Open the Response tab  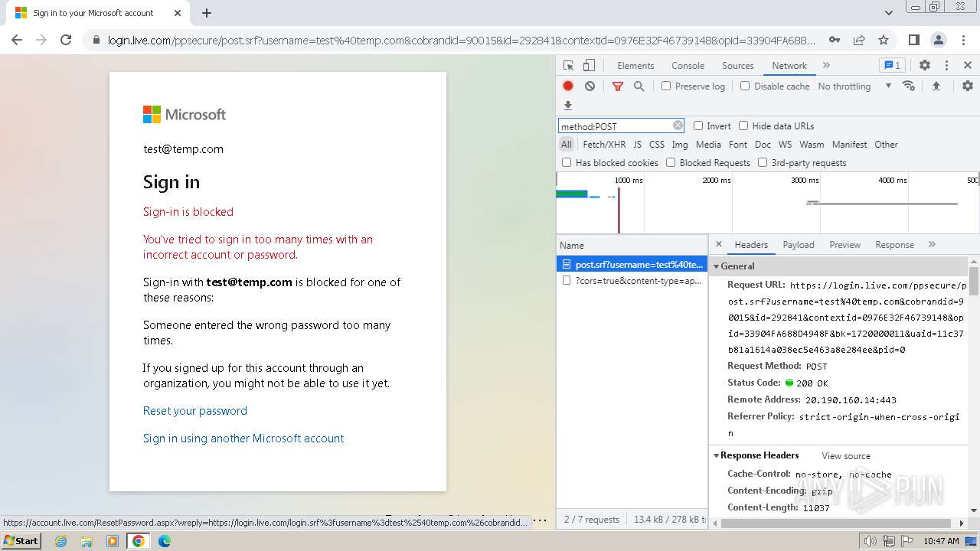click(x=894, y=245)
